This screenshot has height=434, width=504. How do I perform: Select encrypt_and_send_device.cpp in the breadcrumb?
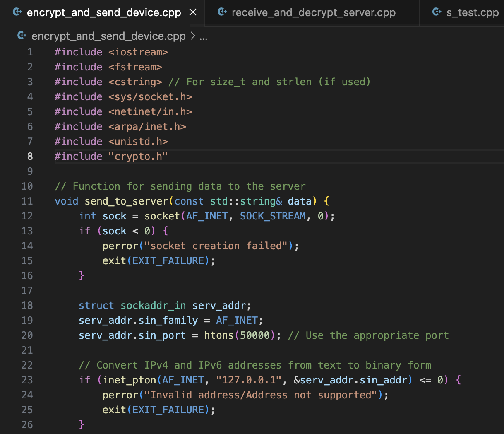(x=108, y=36)
